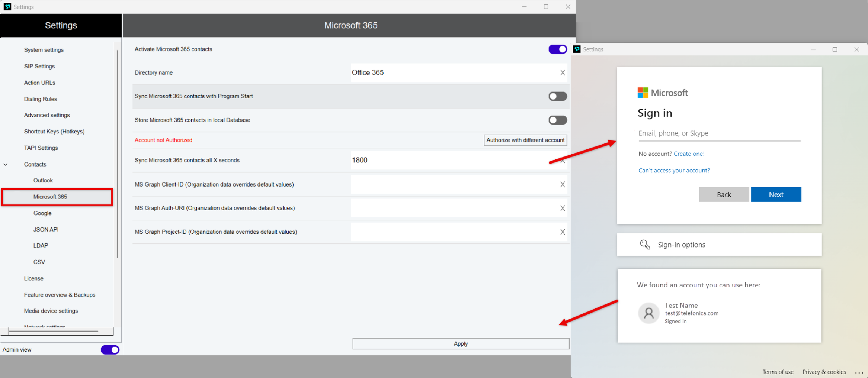The height and width of the screenshot is (378, 868).
Task: Open License in sidebar
Action: (x=33, y=278)
